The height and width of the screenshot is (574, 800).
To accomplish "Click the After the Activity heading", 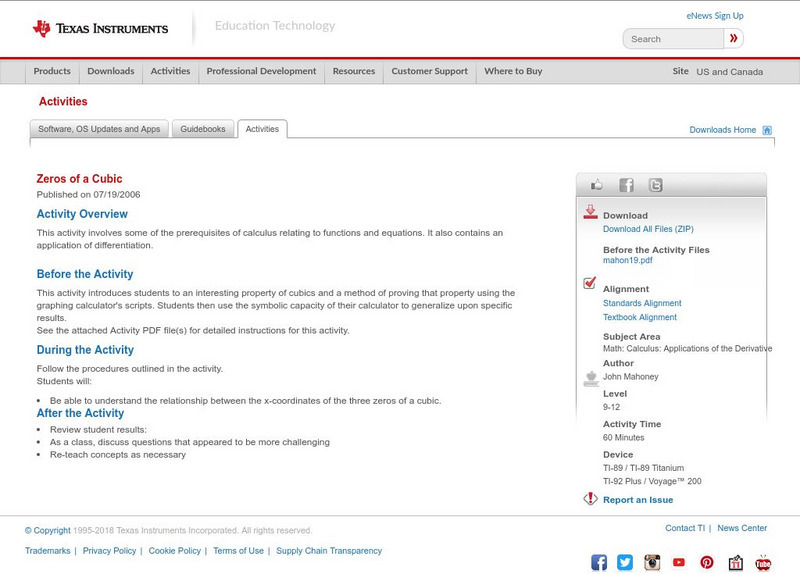I will click(x=80, y=413).
